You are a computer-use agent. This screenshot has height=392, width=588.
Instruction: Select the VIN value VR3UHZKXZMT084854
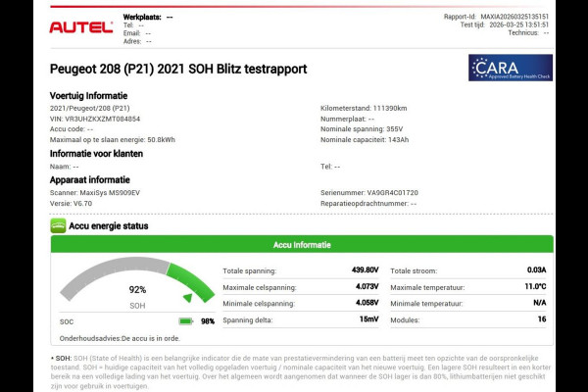(102, 119)
